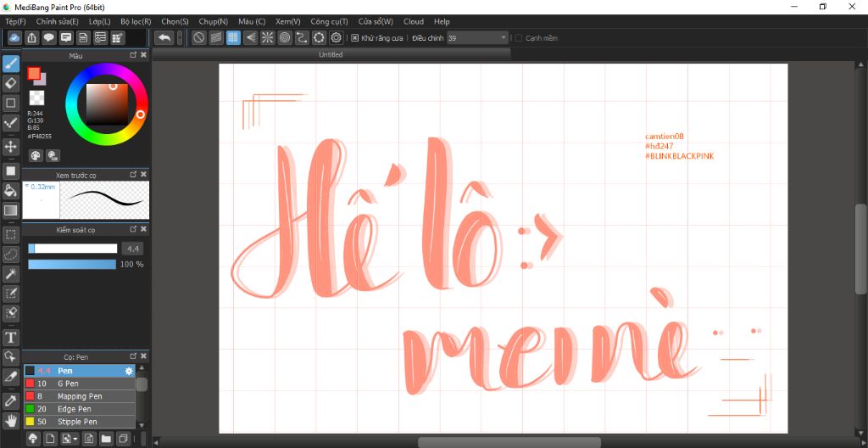
Task: Click the brush size value field 4.4
Action: point(132,249)
